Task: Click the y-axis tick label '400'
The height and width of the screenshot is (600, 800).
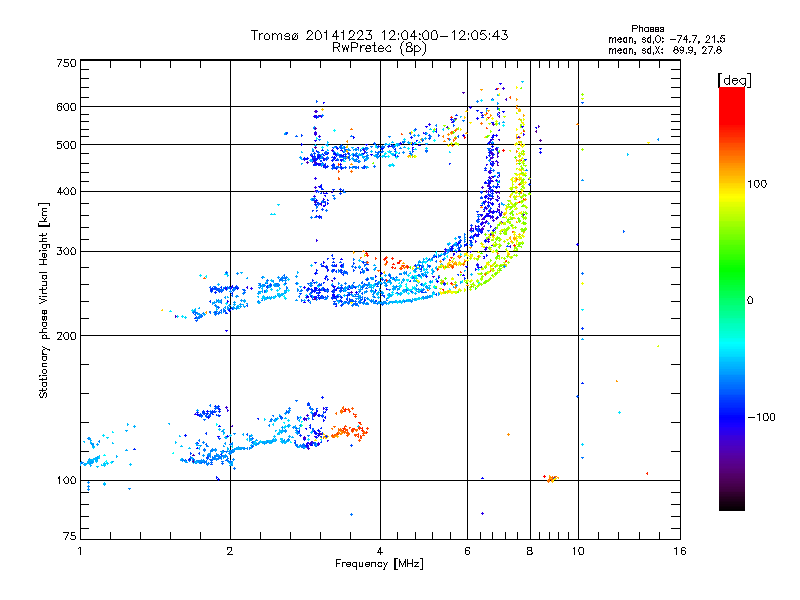Action: pos(66,192)
